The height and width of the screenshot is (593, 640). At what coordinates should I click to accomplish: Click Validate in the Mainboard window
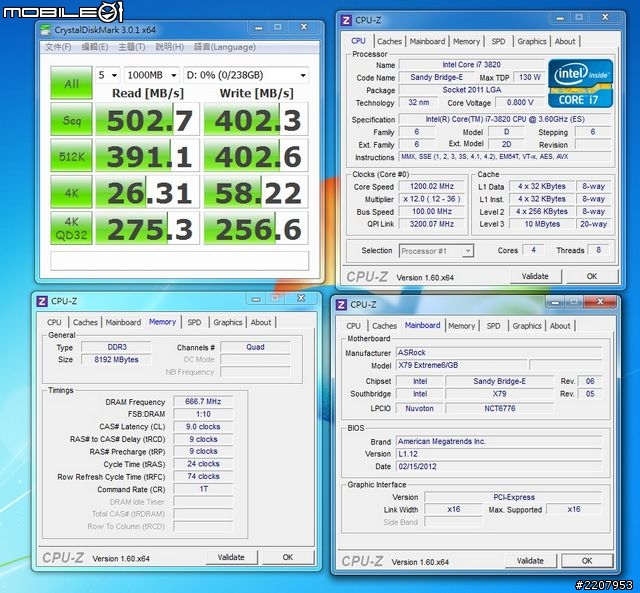(530, 561)
